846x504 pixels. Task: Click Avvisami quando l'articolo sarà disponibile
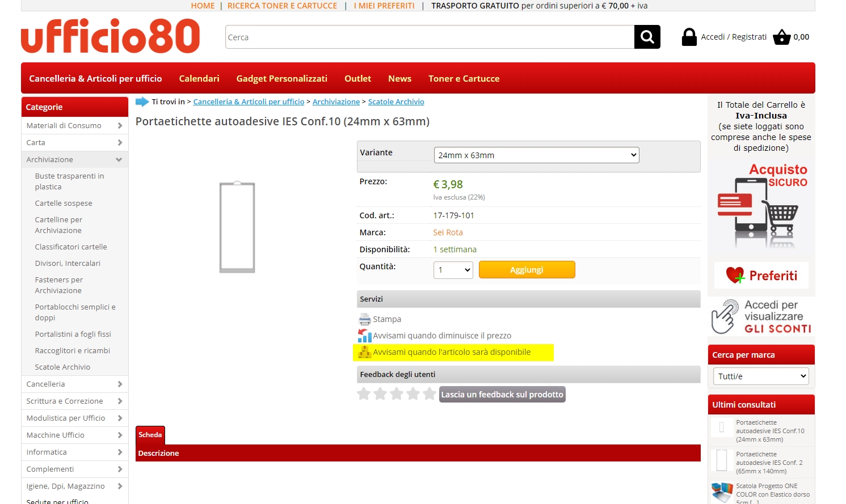pos(452,352)
